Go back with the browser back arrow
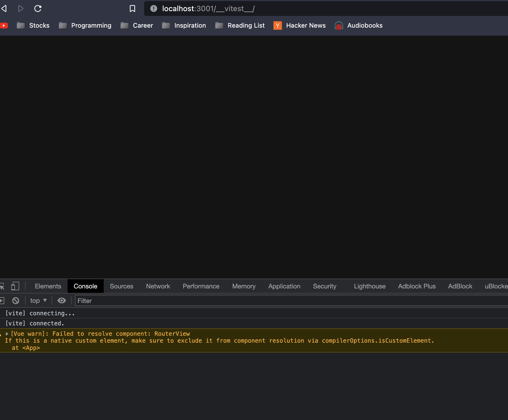 tap(4, 9)
